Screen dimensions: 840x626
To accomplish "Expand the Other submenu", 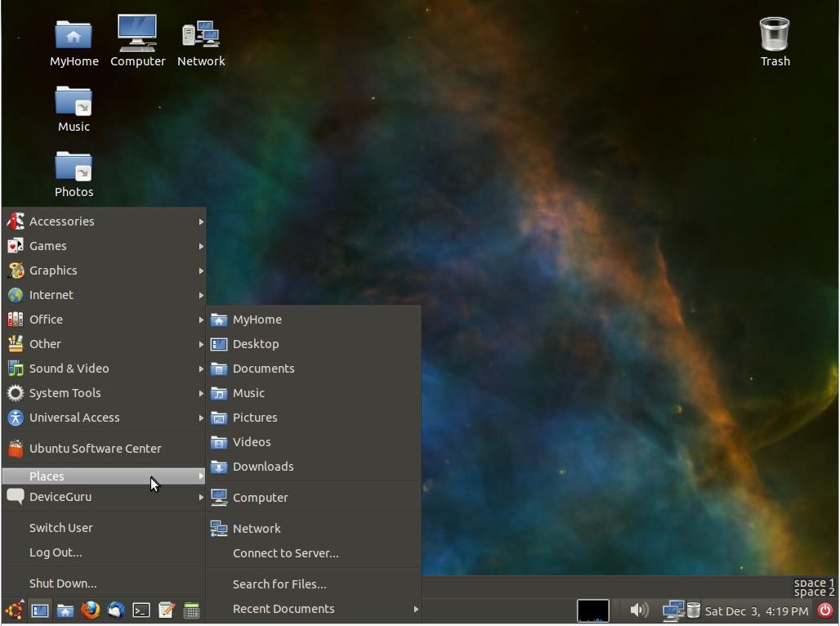I will pos(104,344).
